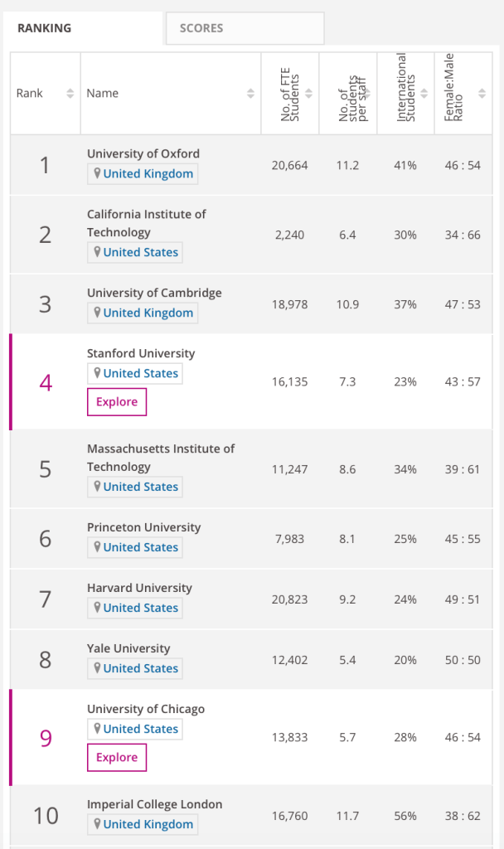Sort the table by Rank column arrows
This screenshot has height=849, width=504.
click(70, 94)
